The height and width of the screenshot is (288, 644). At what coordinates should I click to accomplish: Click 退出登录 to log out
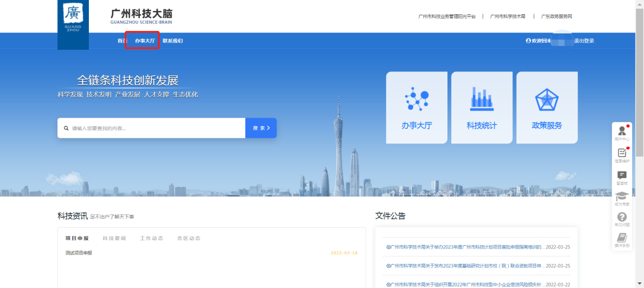(x=584, y=41)
